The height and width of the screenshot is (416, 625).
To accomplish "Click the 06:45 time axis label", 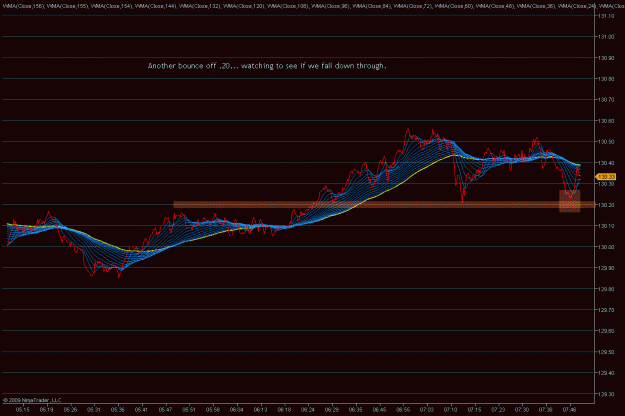I will point(379,410).
